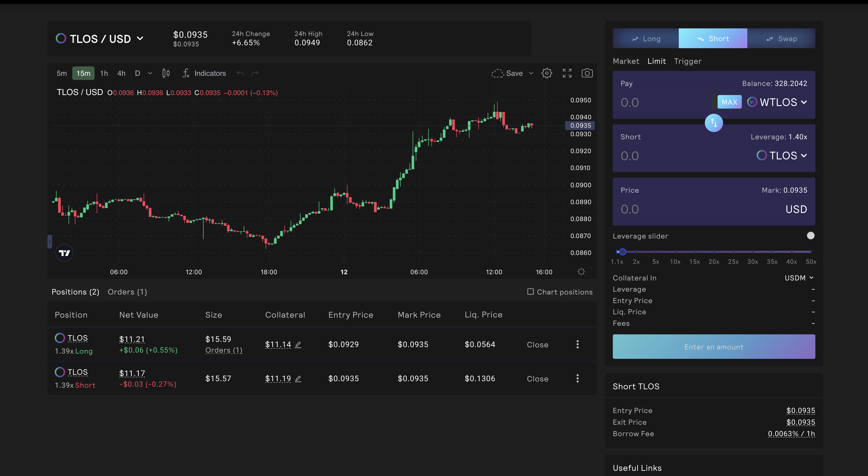Set chart interval to 15m
This screenshot has width=868, height=476.
[x=83, y=73]
